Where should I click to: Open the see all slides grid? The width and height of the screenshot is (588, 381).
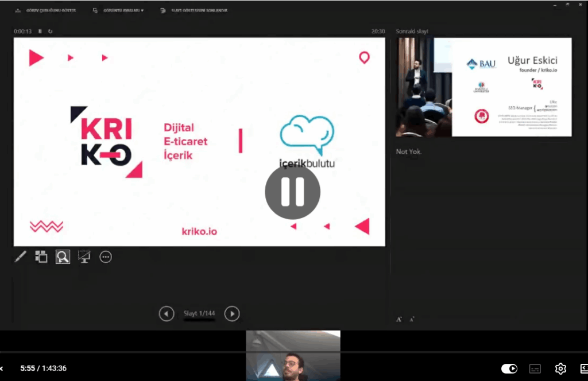[x=41, y=256]
